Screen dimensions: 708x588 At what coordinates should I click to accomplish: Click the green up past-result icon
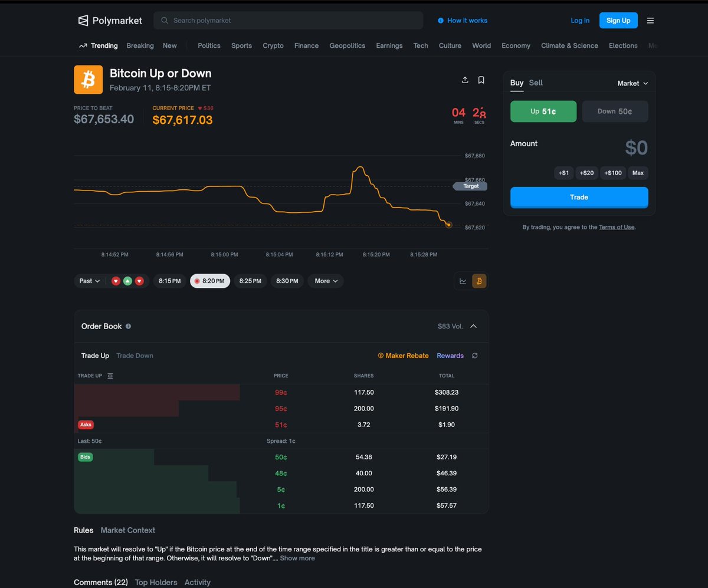pos(127,281)
